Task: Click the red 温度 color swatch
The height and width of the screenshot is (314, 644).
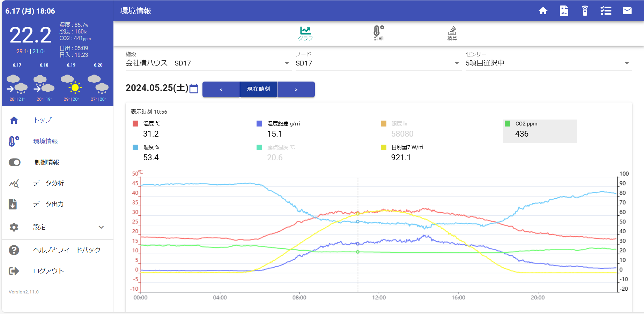Action: coord(135,123)
